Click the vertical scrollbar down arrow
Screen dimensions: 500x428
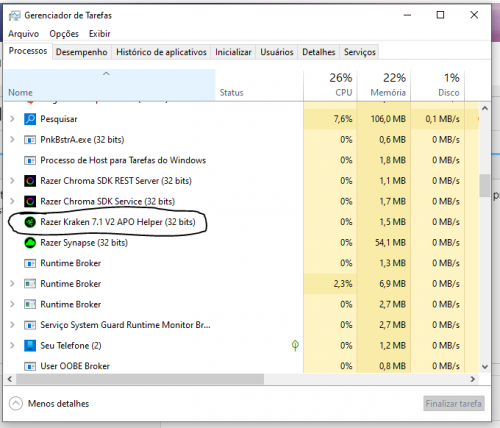click(x=485, y=367)
